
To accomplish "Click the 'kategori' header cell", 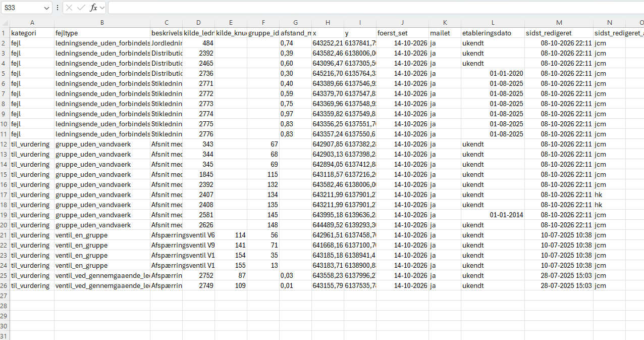I will click(32, 33).
